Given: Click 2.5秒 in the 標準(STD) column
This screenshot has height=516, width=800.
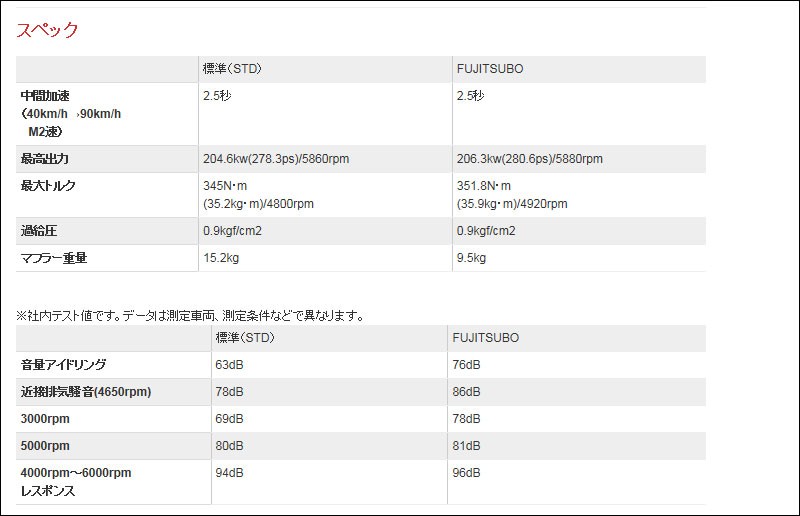Looking at the screenshot, I should click(217, 96).
